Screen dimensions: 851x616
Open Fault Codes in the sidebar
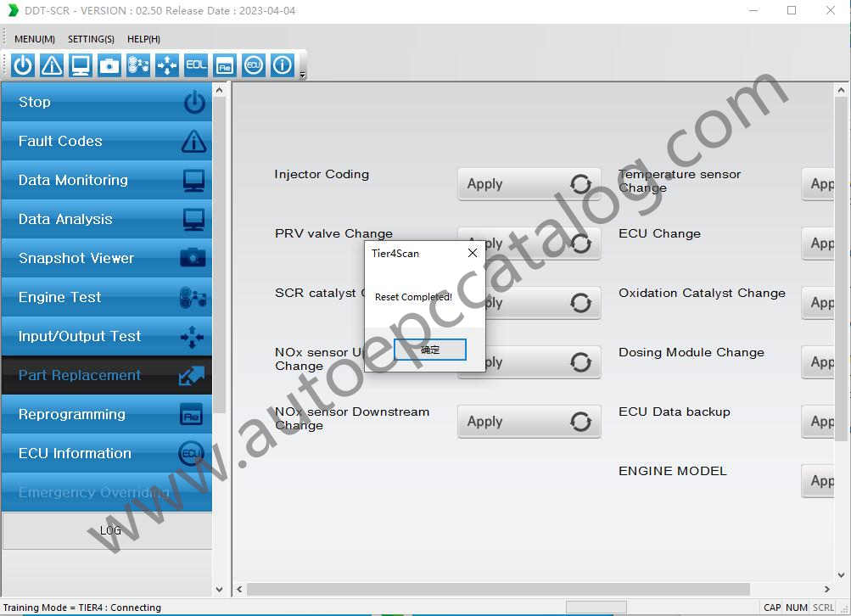coord(107,142)
